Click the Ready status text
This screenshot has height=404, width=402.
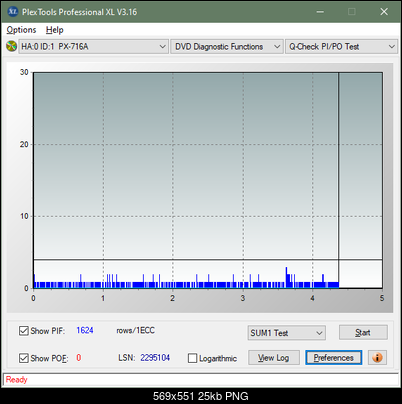coord(17,380)
